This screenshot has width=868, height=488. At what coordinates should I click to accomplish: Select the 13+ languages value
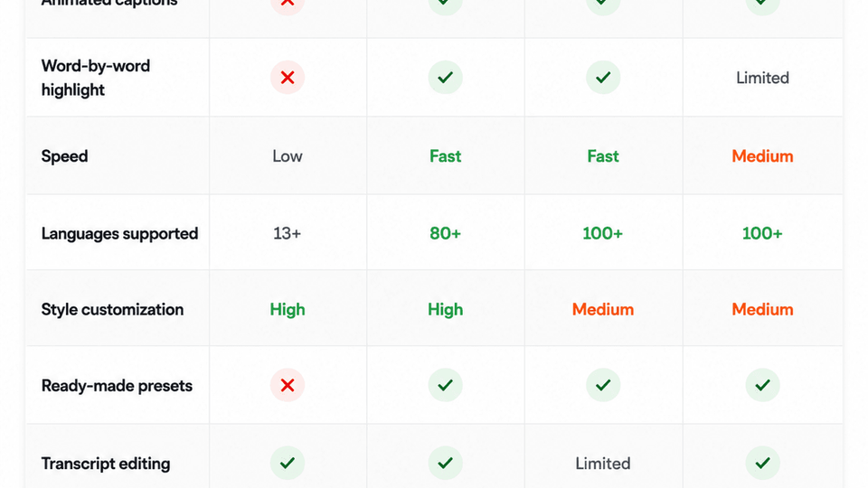[288, 233]
